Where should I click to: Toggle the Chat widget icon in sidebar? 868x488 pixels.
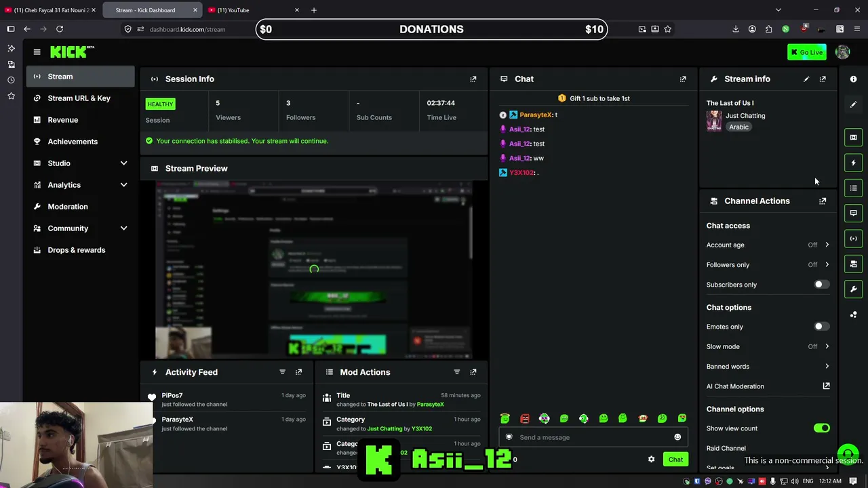(x=854, y=213)
